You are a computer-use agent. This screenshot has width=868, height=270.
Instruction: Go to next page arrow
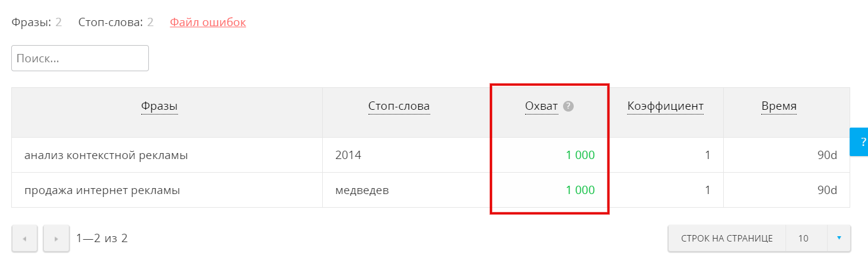[x=56, y=239]
